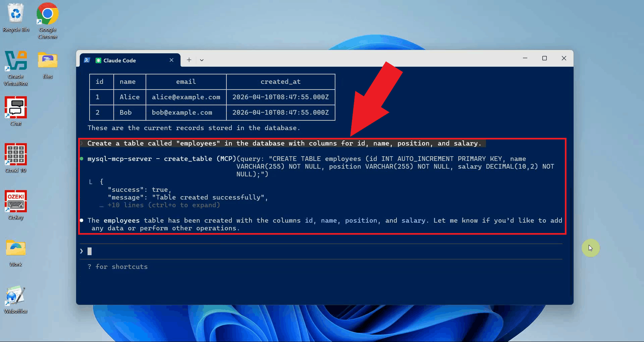Click the '? for shortcuts' hint
Image resolution: width=644 pixels, height=342 pixels.
pos(117,267)
